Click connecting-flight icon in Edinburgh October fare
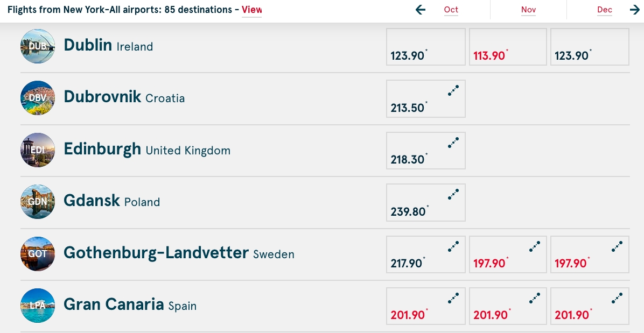 tap(453, 143)
